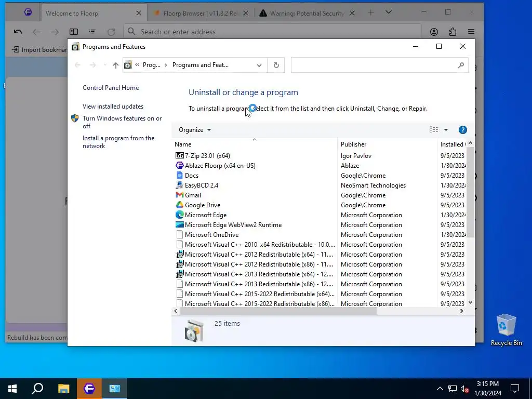Click Import bookmarks button in Floorp
The image size is (532, 399).
click(x=39, y=50)
